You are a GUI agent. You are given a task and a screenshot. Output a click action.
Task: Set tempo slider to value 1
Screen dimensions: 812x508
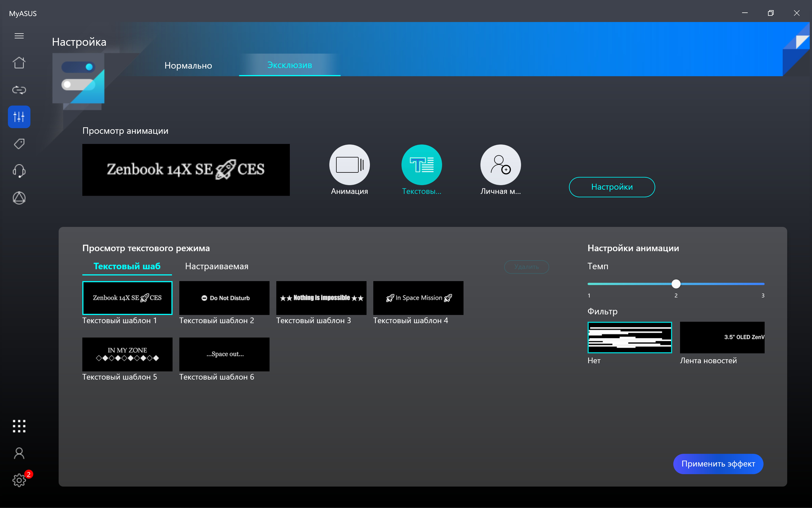(x=589, y=284)
